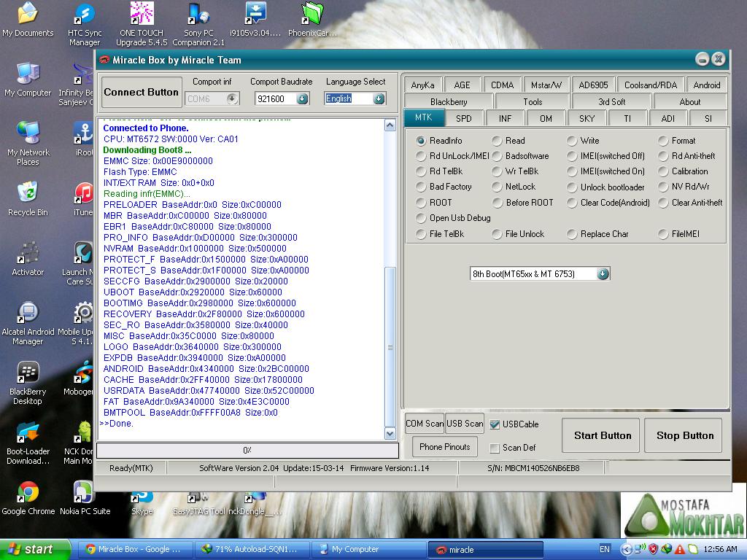This screenshot has height=560, width=747.
Task: Open the Recycle Bin
Action: pyautogui.click(x=28, y=199)
